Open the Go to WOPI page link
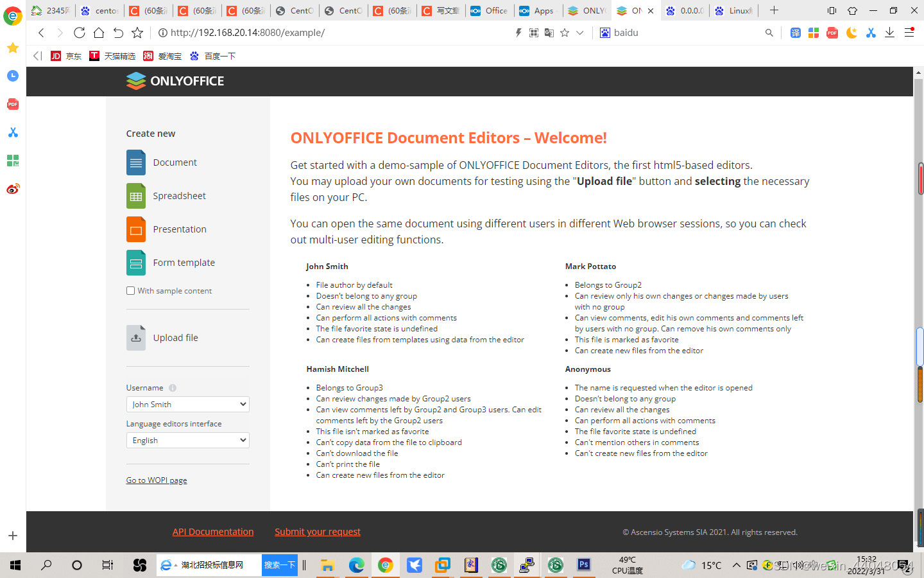The image size is (924, 578). (157, 480)
